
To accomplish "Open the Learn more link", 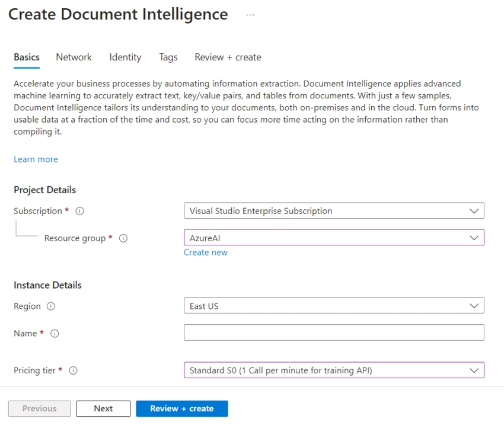I will 36,159.
